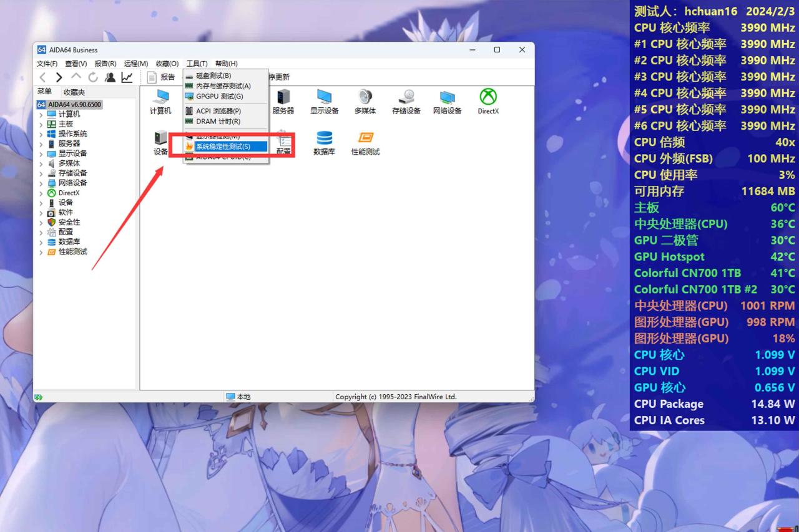Select 安全性 in the left tree
This screenshot has height=532, width=799.
pos(69,222)
